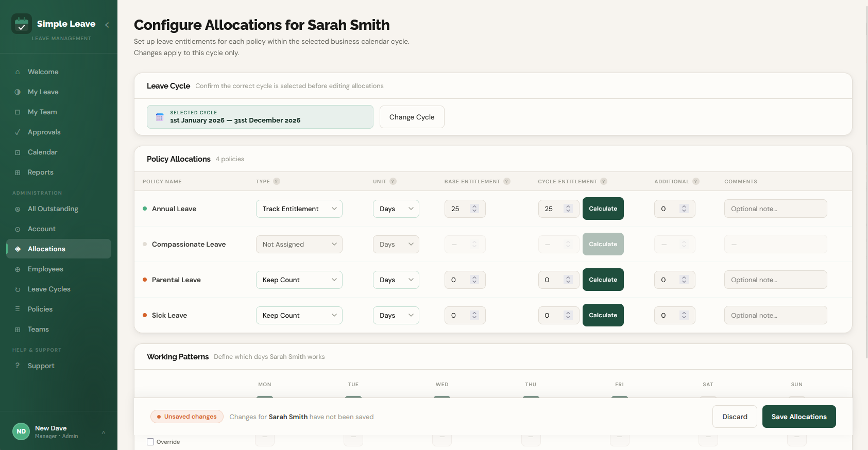Go to Leave Cycles page

(x=49, y=289)
